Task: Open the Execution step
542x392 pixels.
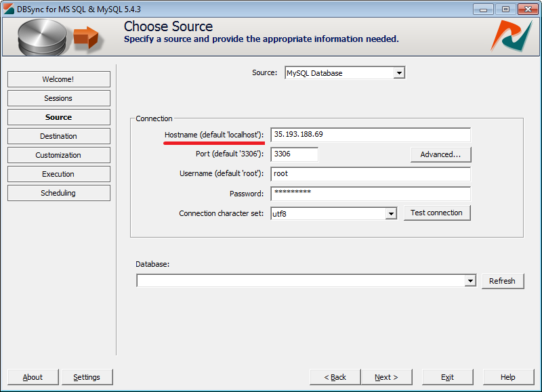Action: click(59, 174)
